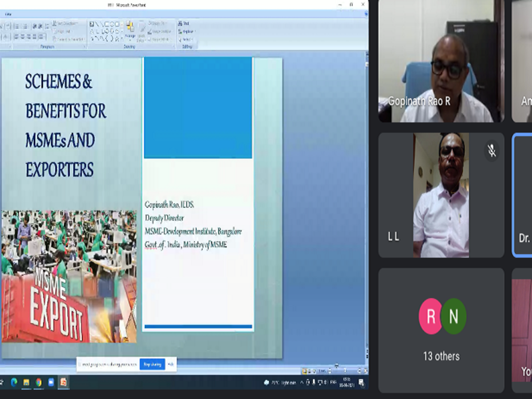The height and width of the screenshot is (399, 532).
Task: Click the PowerPoint icon in the taskbar
Action: [63, 383]
